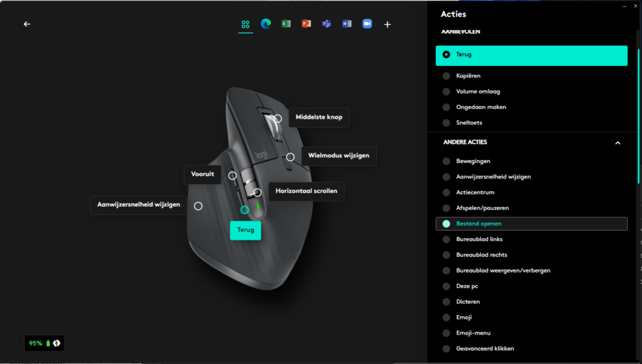Collapse the Andere acties section chevron
Image resolution: width=642 pixels, height=364 pixels.
click(x=618, y=143)
